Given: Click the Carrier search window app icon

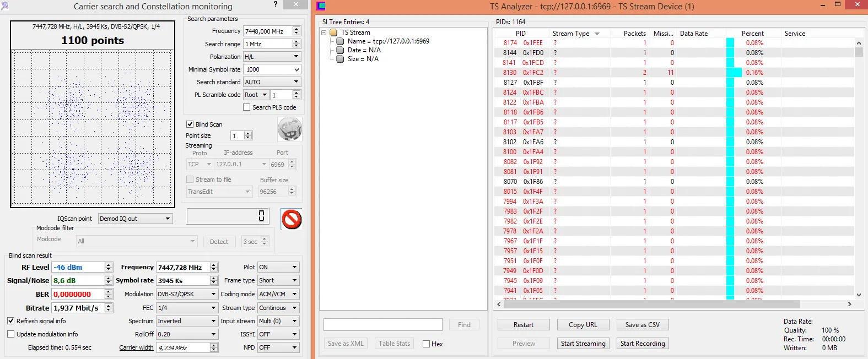Looking at the screenshot, I should point(5,6).
